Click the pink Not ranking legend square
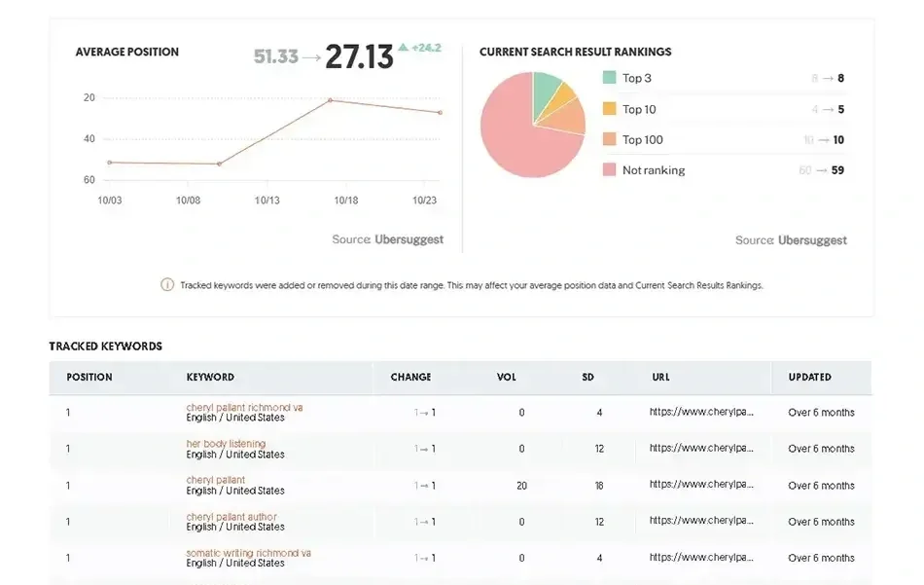The height and width of the screenshot is (585, 924). (607, 169)
